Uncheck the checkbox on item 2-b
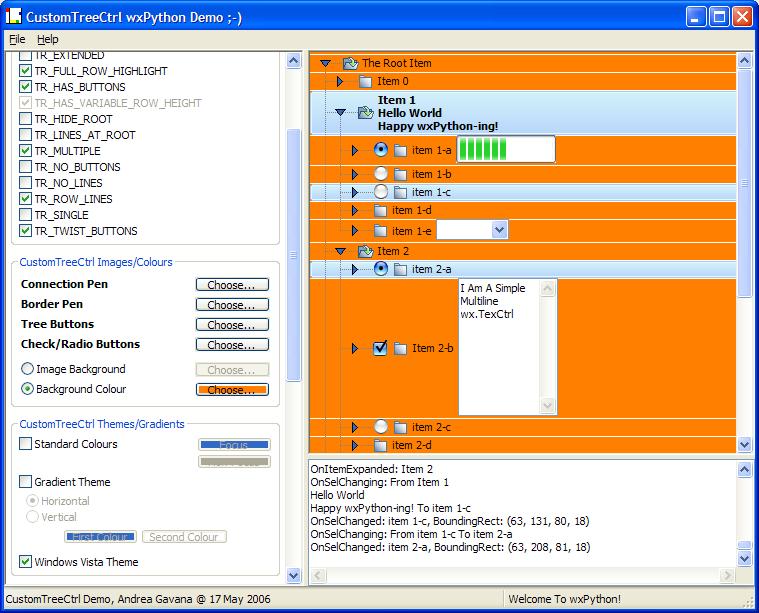 (x=380, y=348)
